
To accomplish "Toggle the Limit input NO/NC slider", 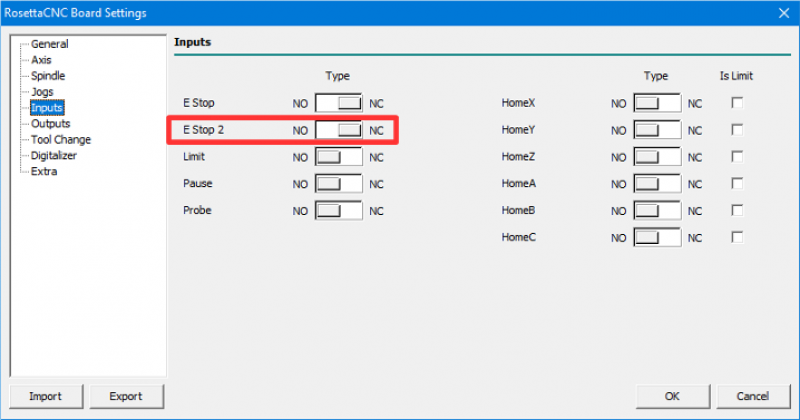I will (x=338, y=157).
